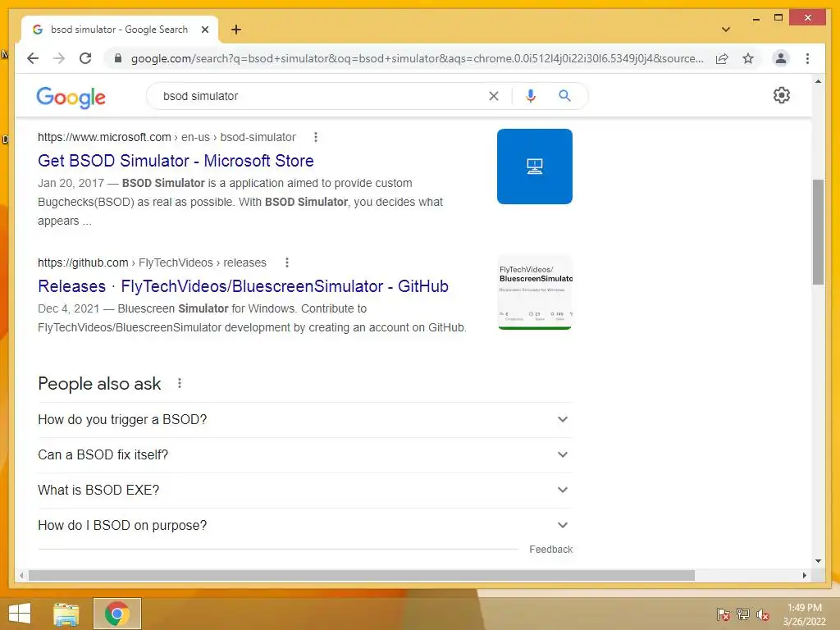
Task: Clear the search box text
Action: tap(493, 96)
